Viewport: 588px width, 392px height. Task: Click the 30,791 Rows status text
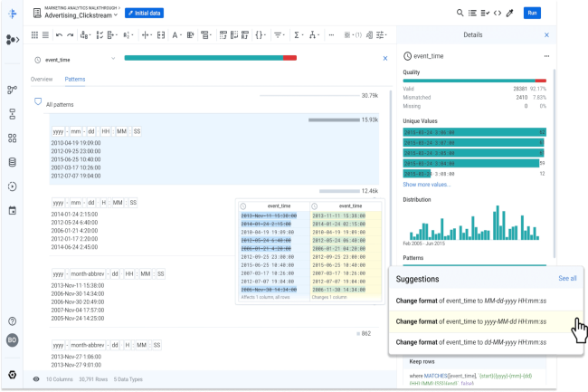(x=93, y=379)
